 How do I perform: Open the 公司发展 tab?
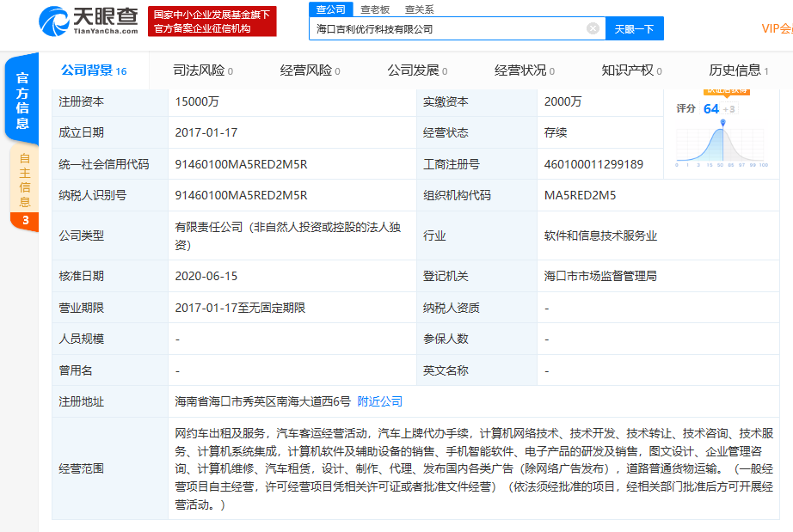[x=416, y=70]
